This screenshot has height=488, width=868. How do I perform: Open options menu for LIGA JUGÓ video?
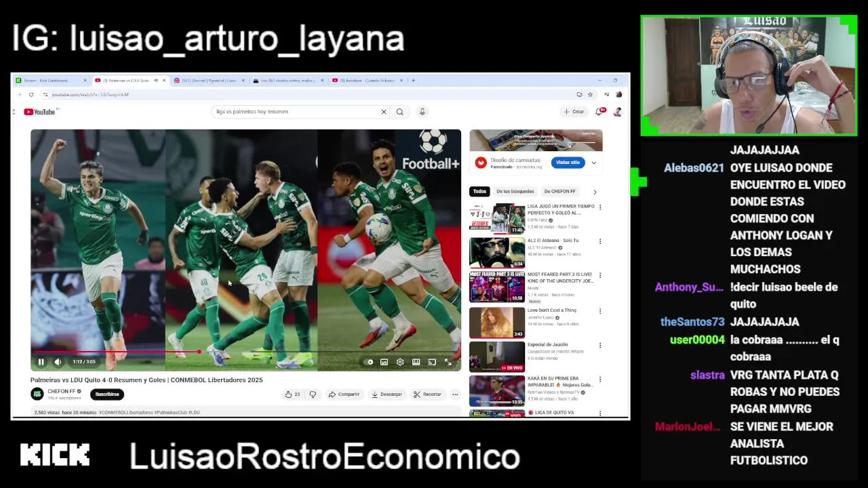click(600, 207)
